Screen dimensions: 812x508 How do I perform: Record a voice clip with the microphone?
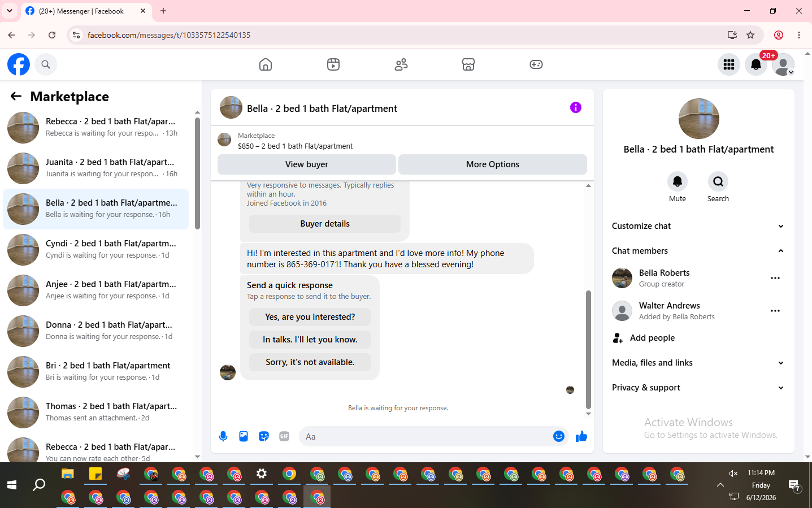click(223, 436)
